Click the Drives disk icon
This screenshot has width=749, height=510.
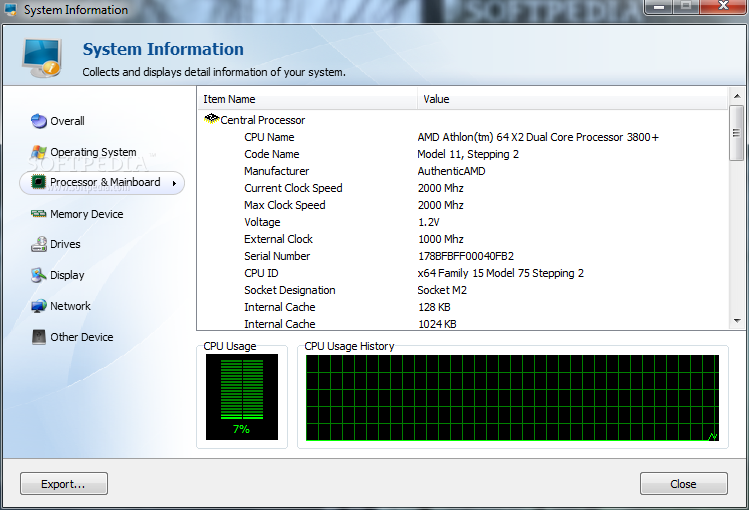click(x=39, y=244)
